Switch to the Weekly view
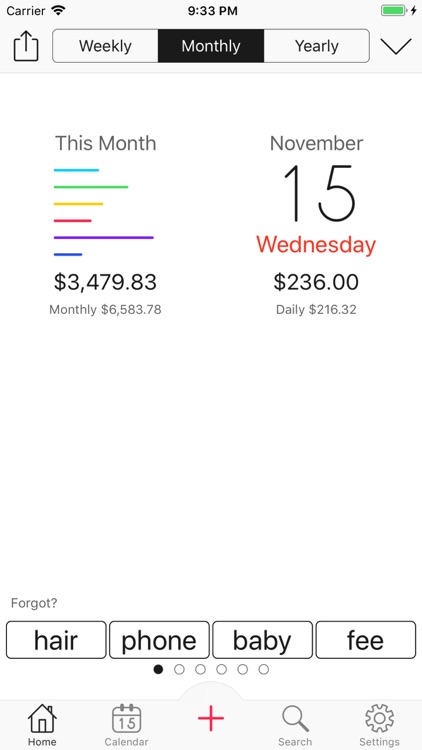The height and width of the screenshot is (750, 422). pos(105,46)
